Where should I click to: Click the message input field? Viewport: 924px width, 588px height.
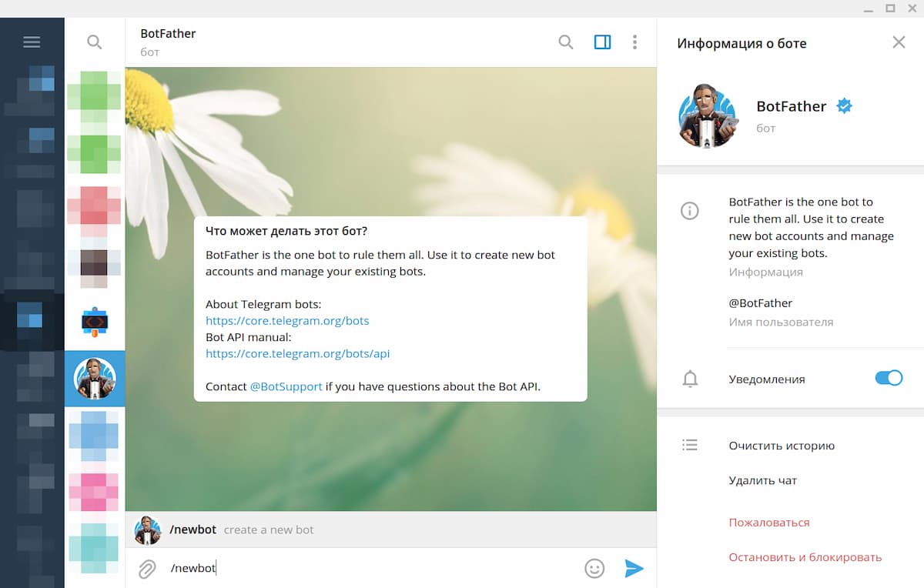(x=370, y=569)
